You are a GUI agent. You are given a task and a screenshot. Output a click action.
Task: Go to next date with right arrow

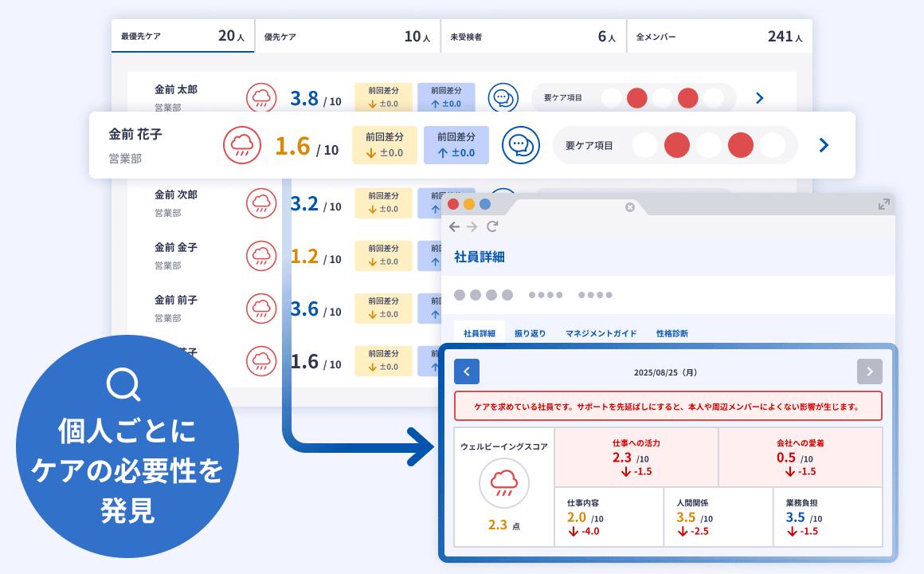coord(869,372)
